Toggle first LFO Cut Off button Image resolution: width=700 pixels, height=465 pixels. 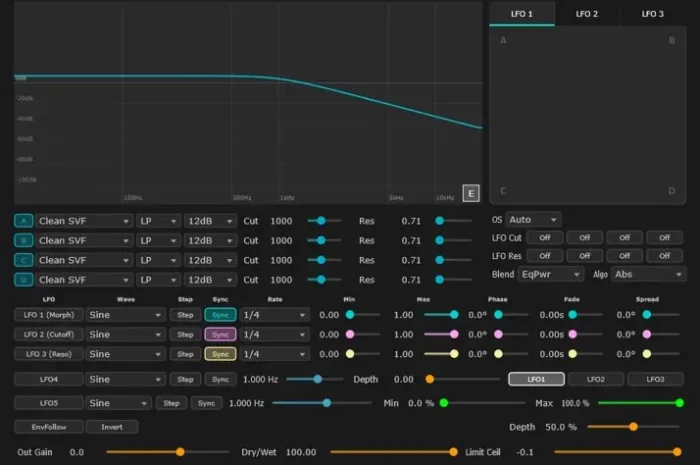coord(545,237)
